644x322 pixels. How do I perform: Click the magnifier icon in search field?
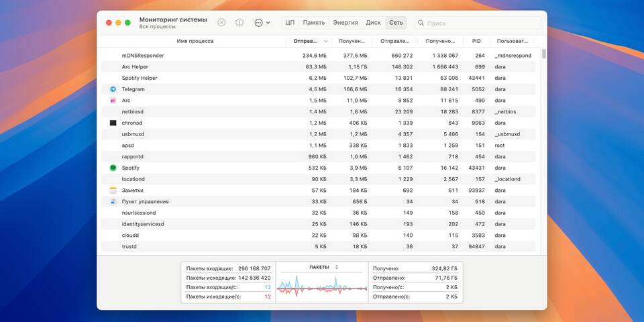[421, 23]
